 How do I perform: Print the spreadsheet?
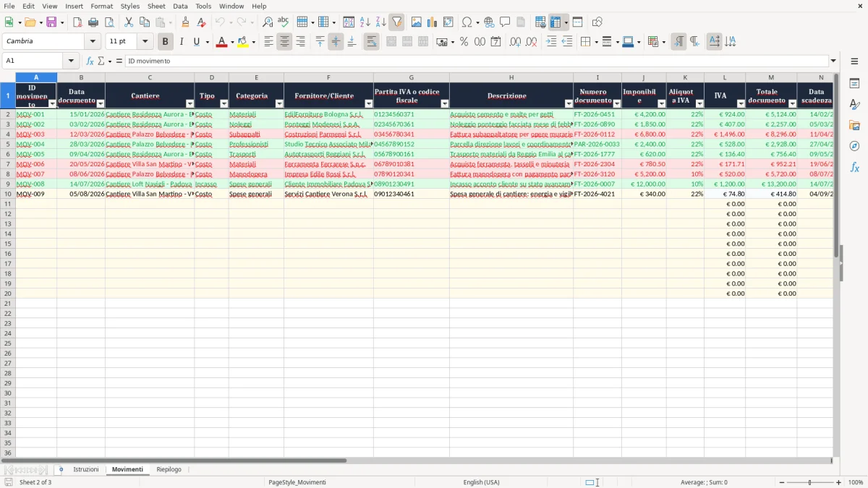pyautogui.click(x=93, y=22)
